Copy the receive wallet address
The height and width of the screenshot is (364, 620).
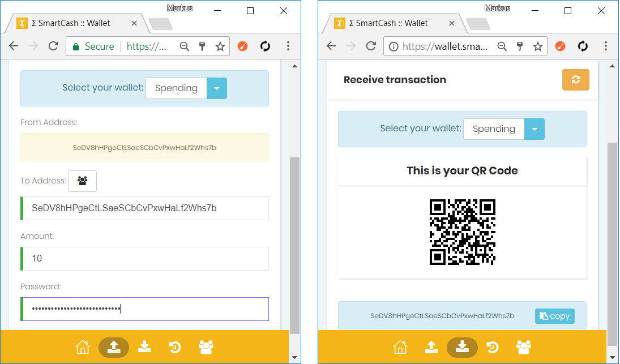point(555,316)
